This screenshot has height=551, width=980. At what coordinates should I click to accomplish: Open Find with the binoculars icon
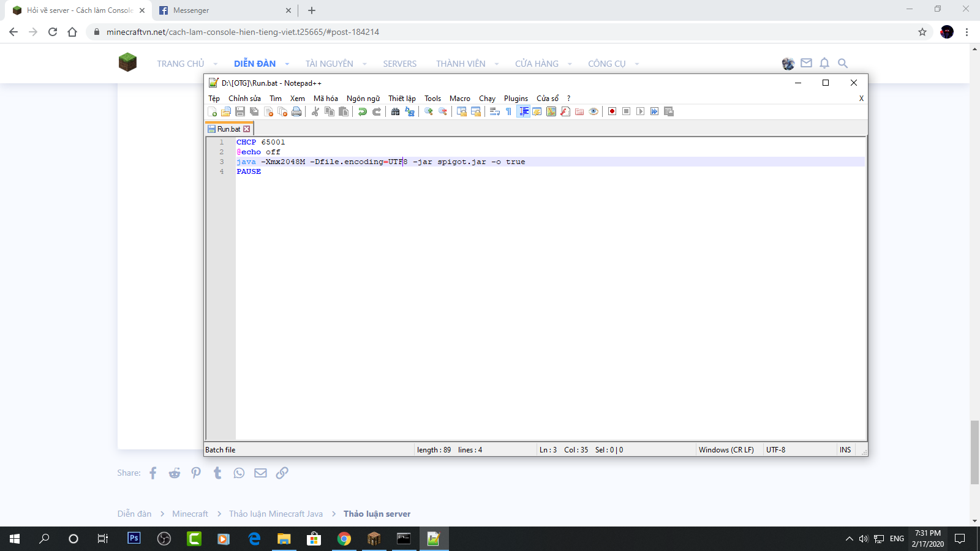click(x=395, y=111)
